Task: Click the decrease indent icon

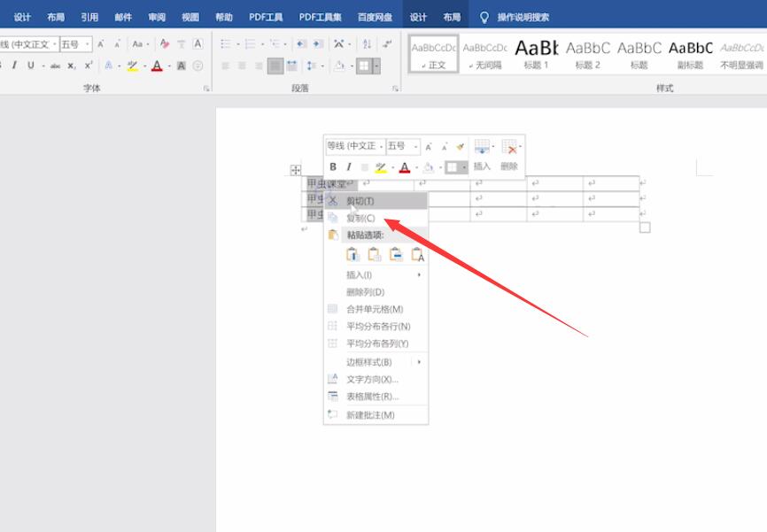Action: pos(301,44)
